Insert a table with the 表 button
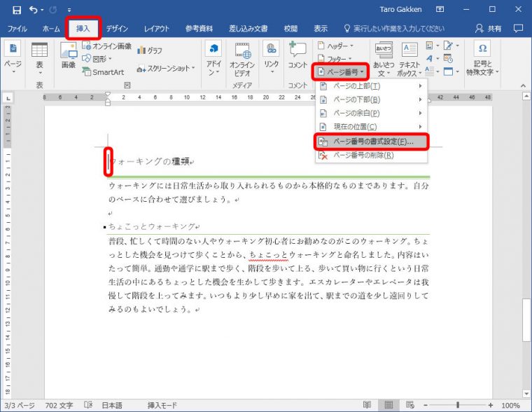Viewport: 532px width, 412px height. (40, 58)
